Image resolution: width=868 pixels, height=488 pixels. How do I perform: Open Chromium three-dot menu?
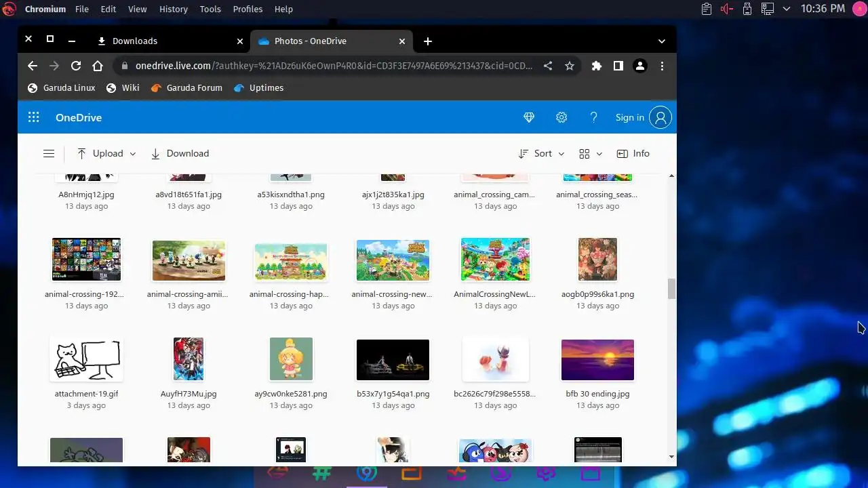coord(662,66)
